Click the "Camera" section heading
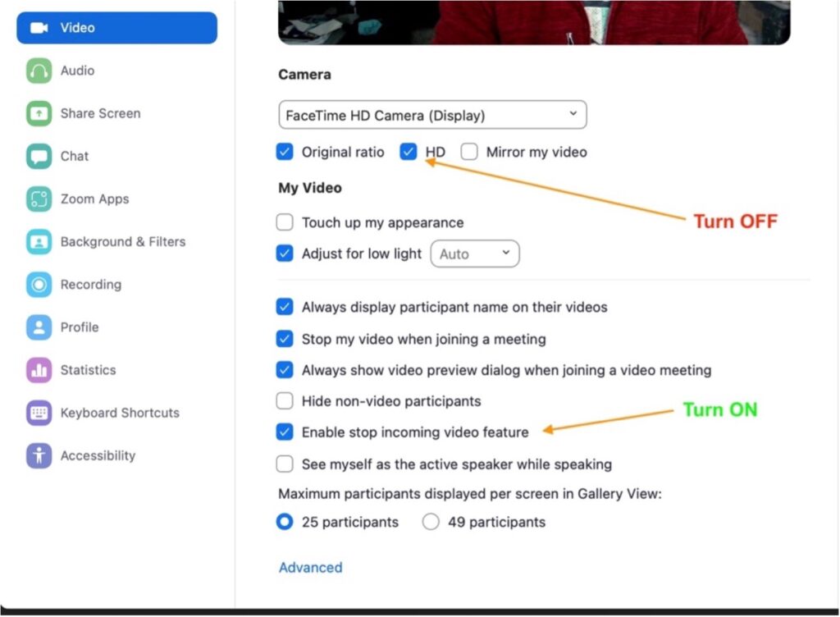Image resolution: width=840 pixels, height=617 pixels. click(x=304, y=75)
